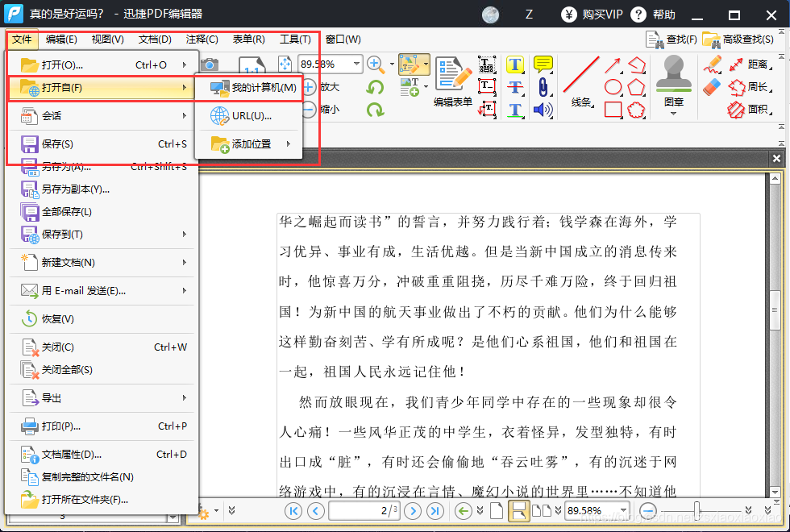Click the zoom-out minus button beside slider
Viewport: 790px width, 532px height.
(x=648, y=510)
